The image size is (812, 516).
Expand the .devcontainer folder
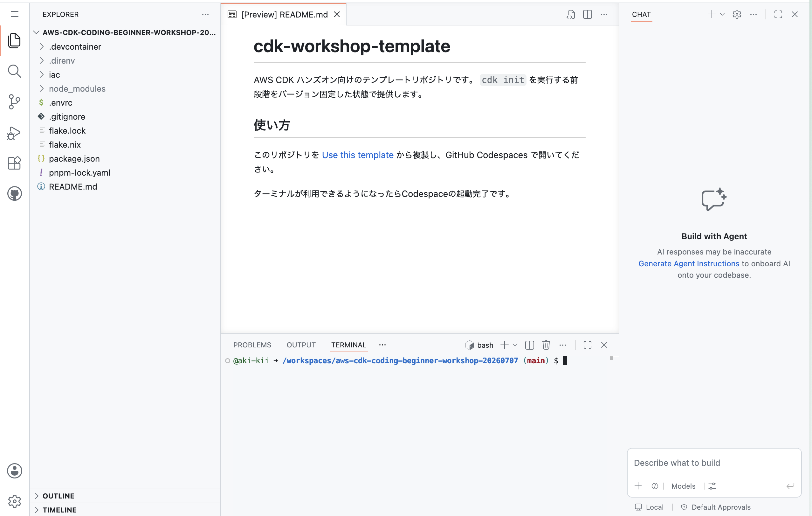coord(41,46)
